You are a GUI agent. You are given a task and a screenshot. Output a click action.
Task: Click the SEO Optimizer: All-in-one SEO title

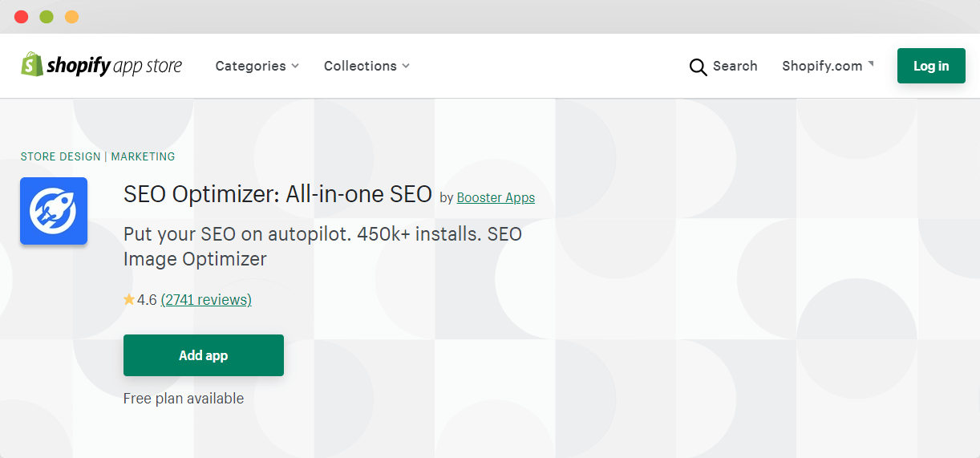[x=277, y=194]
